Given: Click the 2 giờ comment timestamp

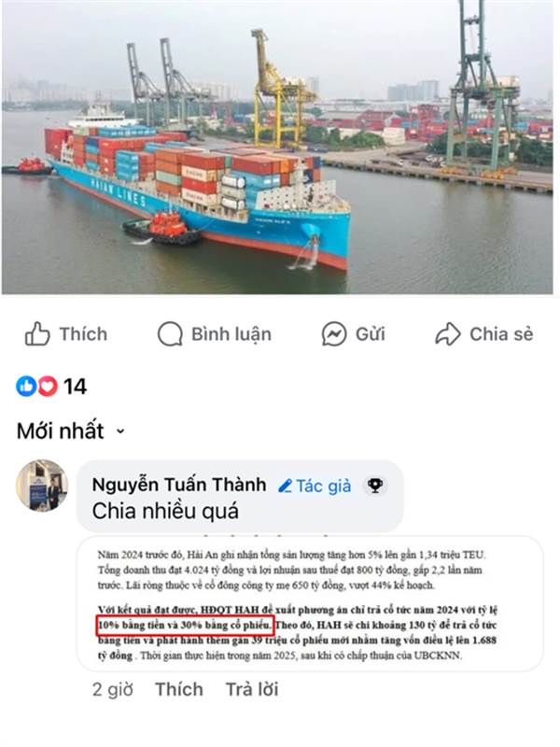Looking at the screenshot, I should 113,690.
